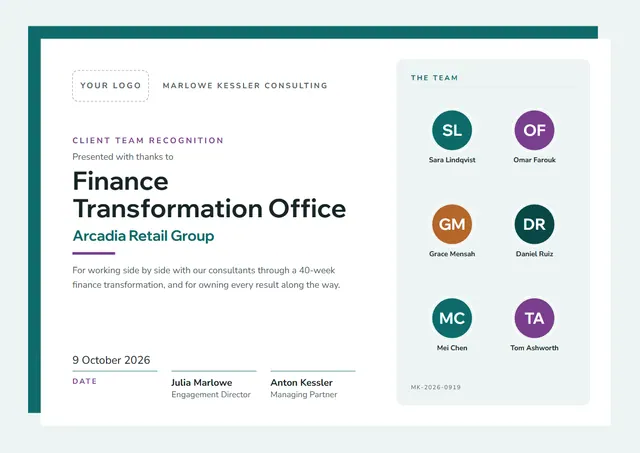The image size is (640, 453).
Task: Select the name Sara Lindqvist
Action: (452, 160)
